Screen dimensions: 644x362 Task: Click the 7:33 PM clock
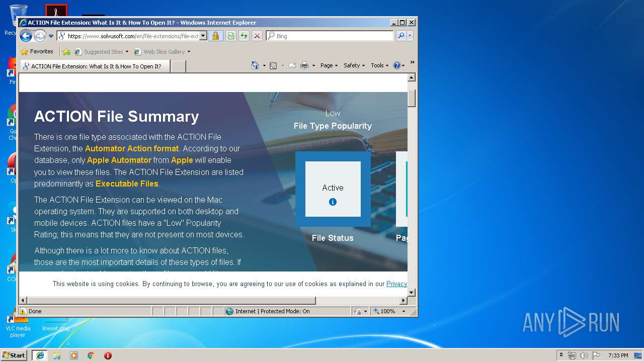pos(618,355)
